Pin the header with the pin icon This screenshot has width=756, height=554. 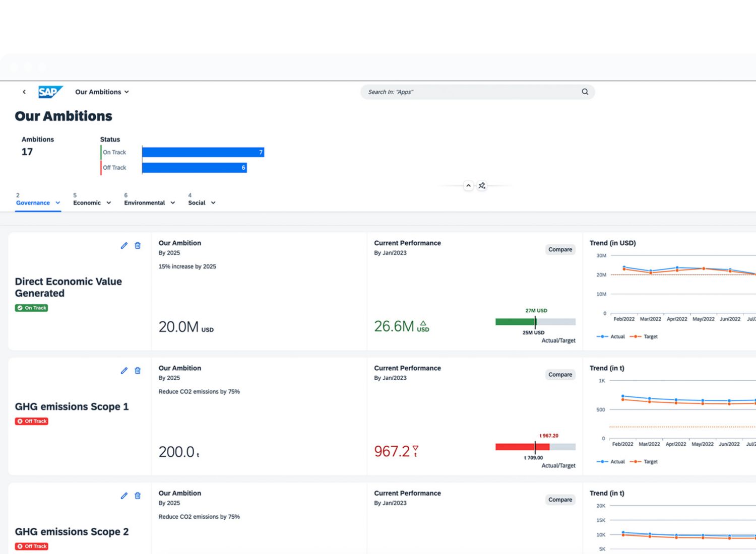[482, 186]
